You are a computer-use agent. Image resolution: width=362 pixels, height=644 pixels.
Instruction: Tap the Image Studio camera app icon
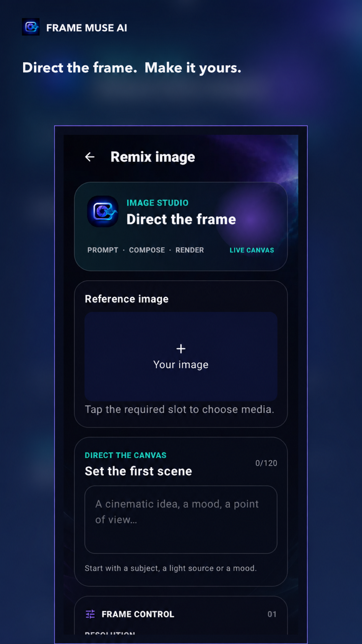[x=103, y=212]
